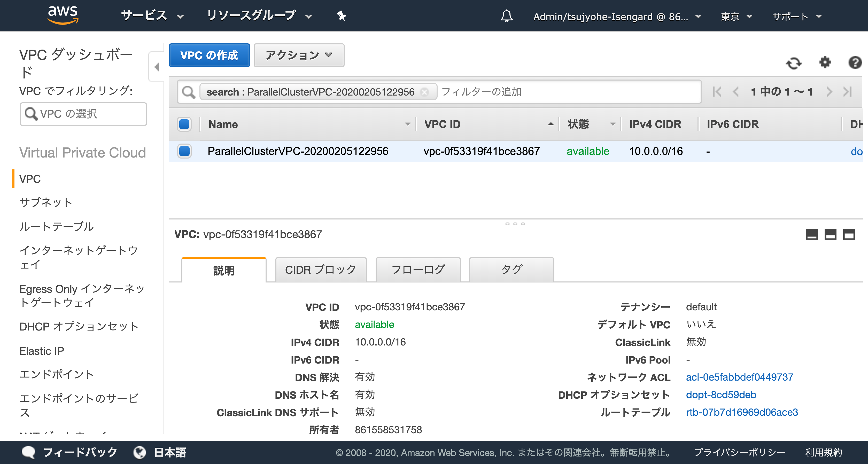Click the フィードバック link
868x464 pixels.
[80, 452]
